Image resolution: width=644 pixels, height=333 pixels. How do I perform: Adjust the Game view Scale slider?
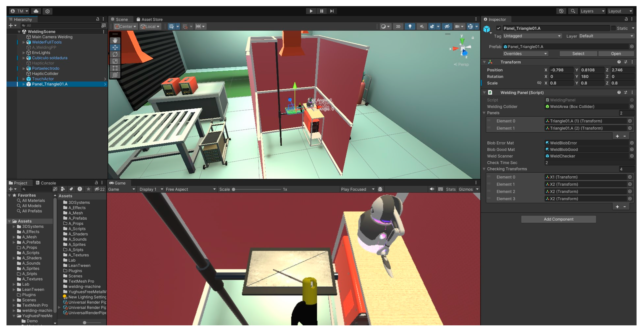coord(233,189)
